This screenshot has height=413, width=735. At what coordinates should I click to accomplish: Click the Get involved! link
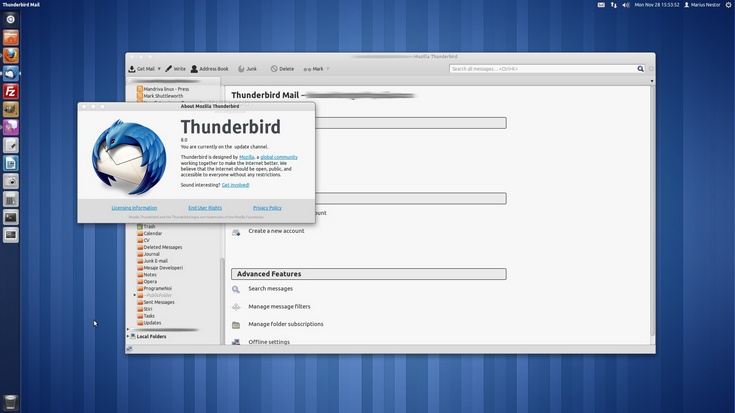(235, 185)
